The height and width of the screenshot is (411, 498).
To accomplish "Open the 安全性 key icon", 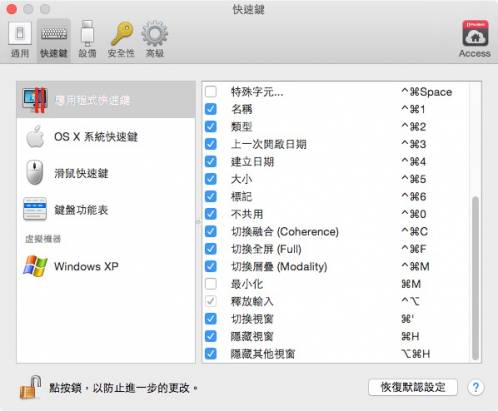I will tap(121, 39).
